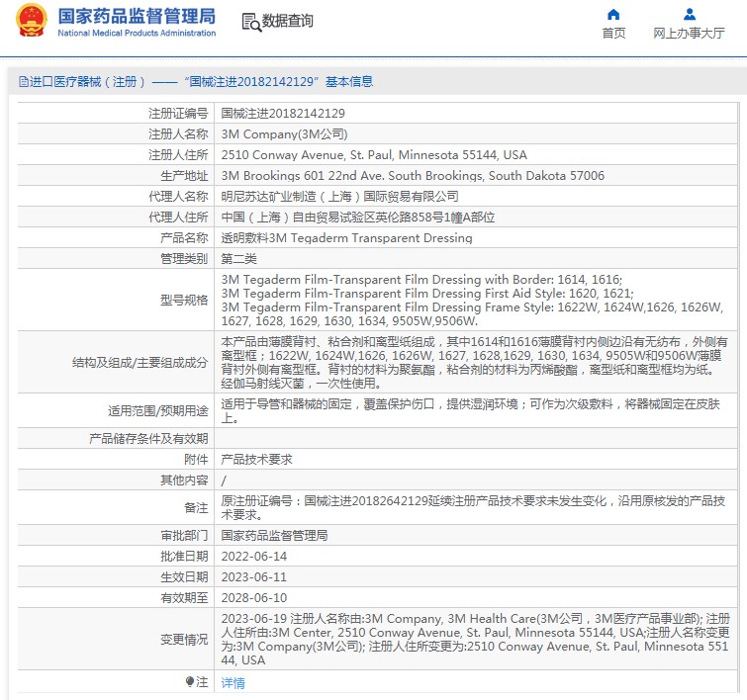Open the 首页 navigation item
Screen dimensions: 747x700
pos(613,34)
